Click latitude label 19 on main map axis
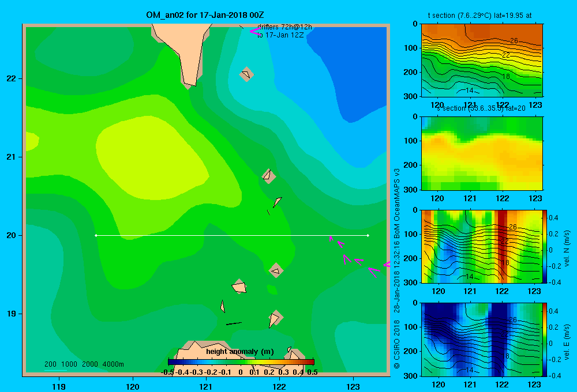Screen dimensions: 577x392 tap(12, 314)
